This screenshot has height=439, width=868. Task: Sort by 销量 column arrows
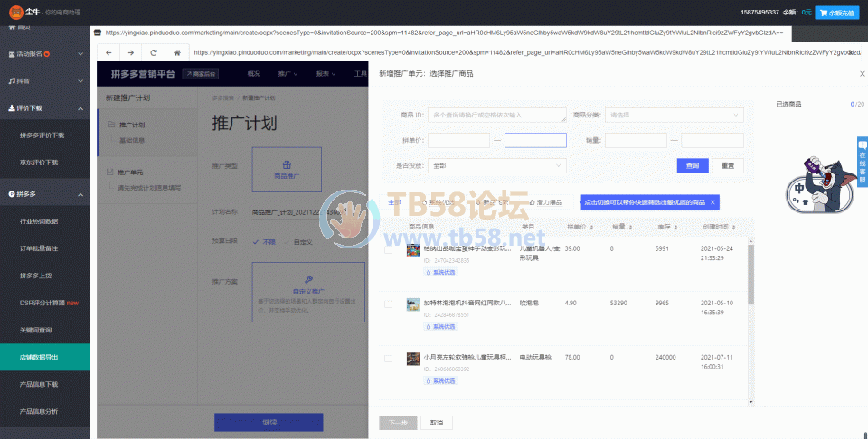[x=630, y=228]
